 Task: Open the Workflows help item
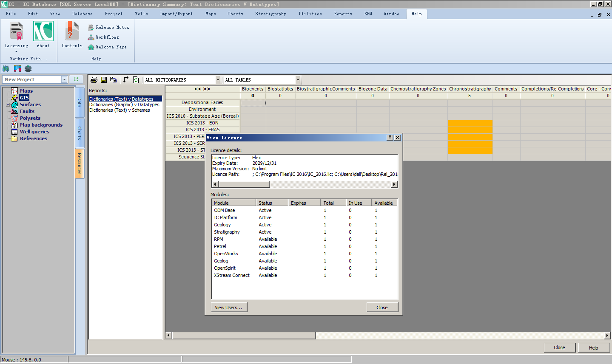103,37
